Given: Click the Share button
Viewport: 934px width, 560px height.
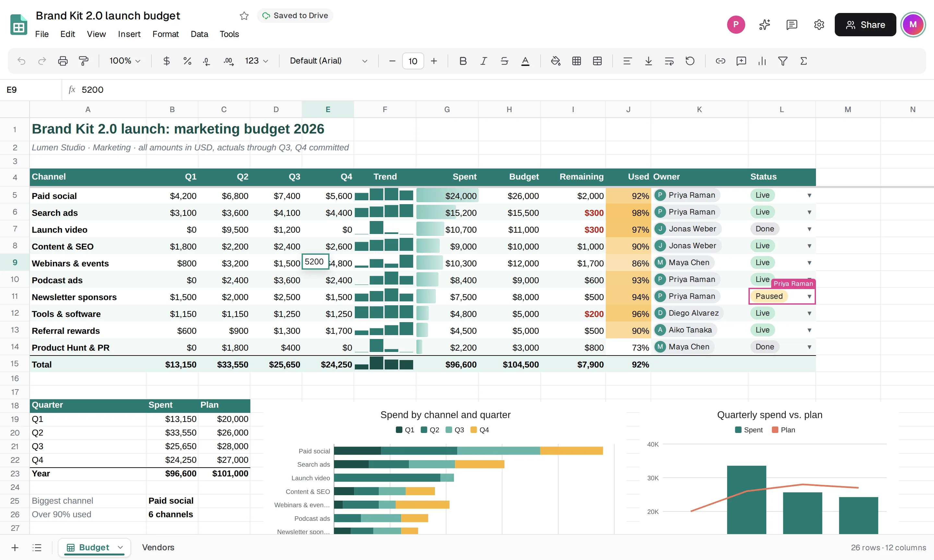Looking at the screenshot, I should point(865,25).
